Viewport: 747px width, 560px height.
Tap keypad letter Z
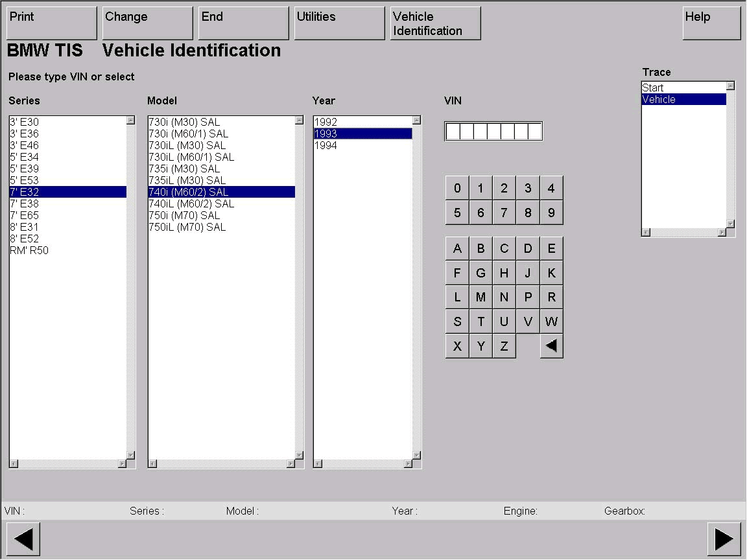point(504,345)
